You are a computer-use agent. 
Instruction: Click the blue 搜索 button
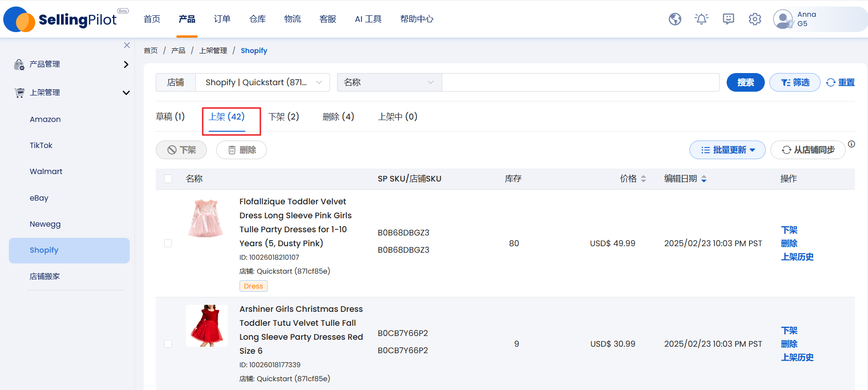tap(745, 82)
